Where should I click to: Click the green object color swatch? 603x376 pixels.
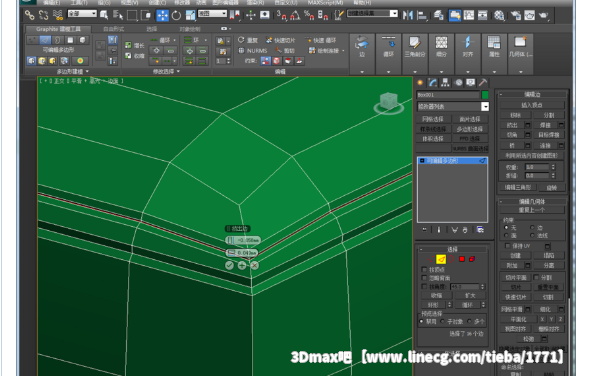[485, 95]
